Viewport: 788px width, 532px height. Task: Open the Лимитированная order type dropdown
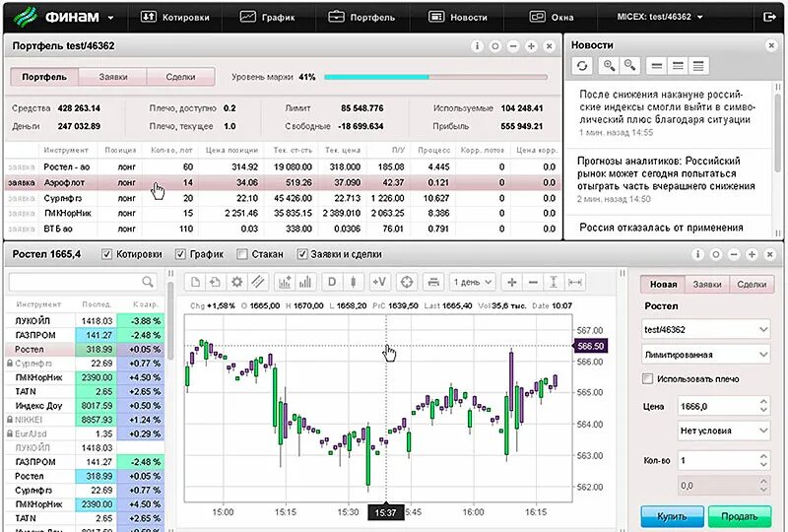coord(705,355)
